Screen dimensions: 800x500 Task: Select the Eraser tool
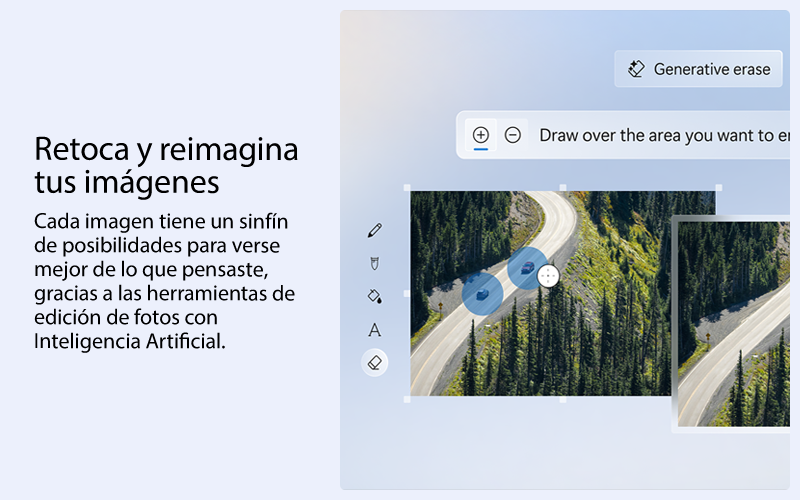(x=375, y=363)
